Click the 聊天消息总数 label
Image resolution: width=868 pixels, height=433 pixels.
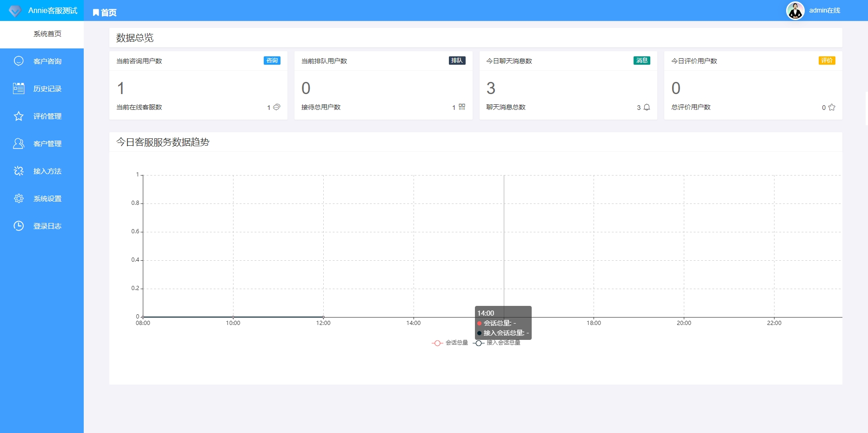506,107
